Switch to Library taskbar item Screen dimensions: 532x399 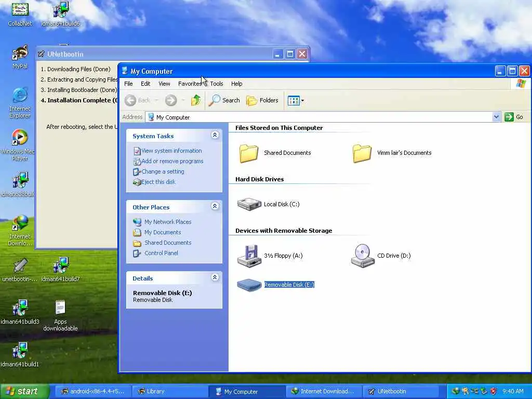coord(170,391)
